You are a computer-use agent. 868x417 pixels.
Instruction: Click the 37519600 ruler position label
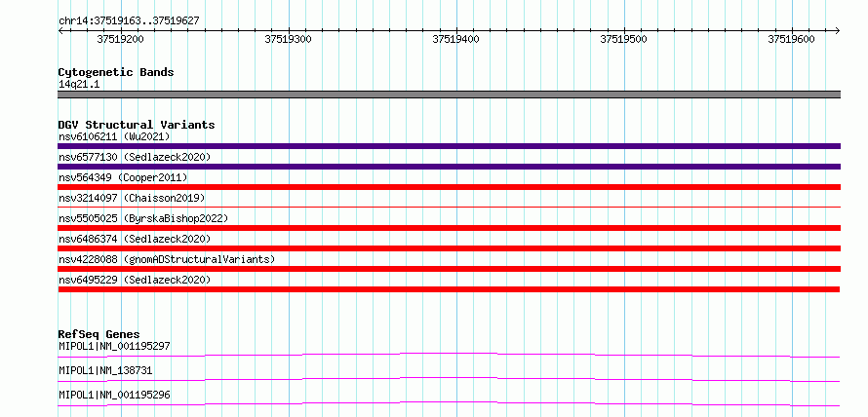[x=791, y=40]
